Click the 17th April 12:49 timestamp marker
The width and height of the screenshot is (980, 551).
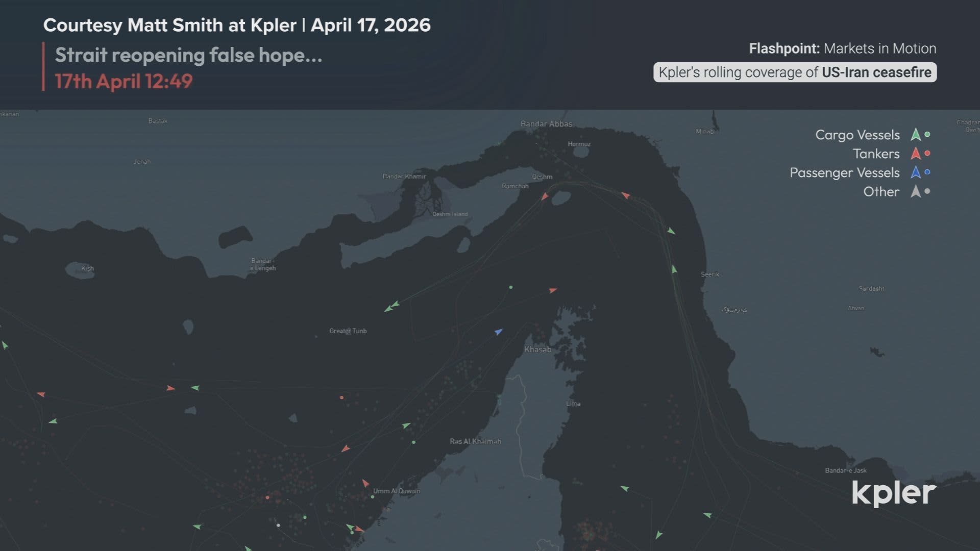(x=124, y=80)
